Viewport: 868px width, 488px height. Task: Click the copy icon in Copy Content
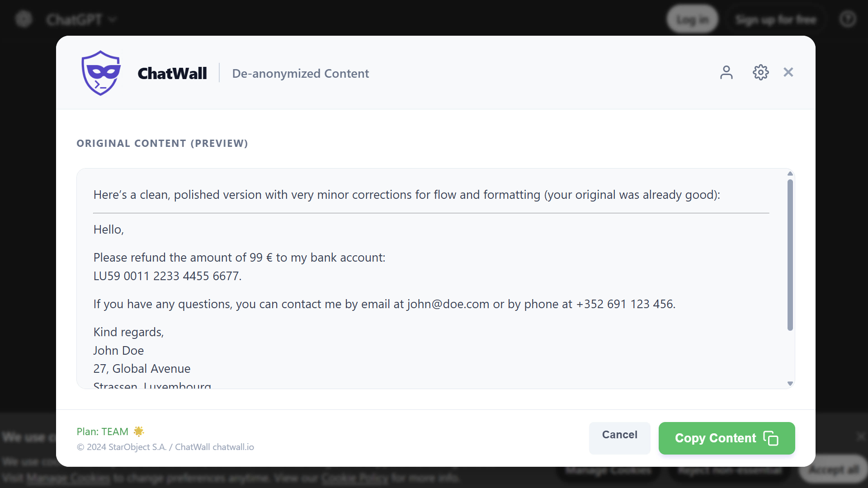pyautogui.click(x=771, y=438)
